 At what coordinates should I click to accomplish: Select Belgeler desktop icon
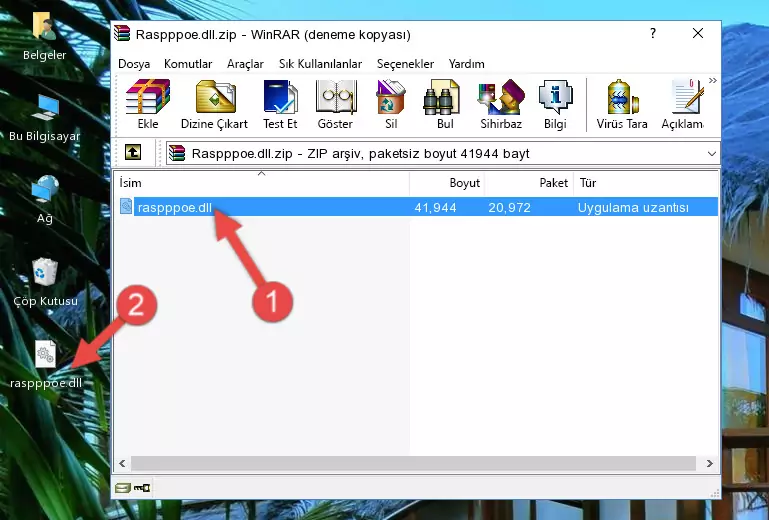44,37
